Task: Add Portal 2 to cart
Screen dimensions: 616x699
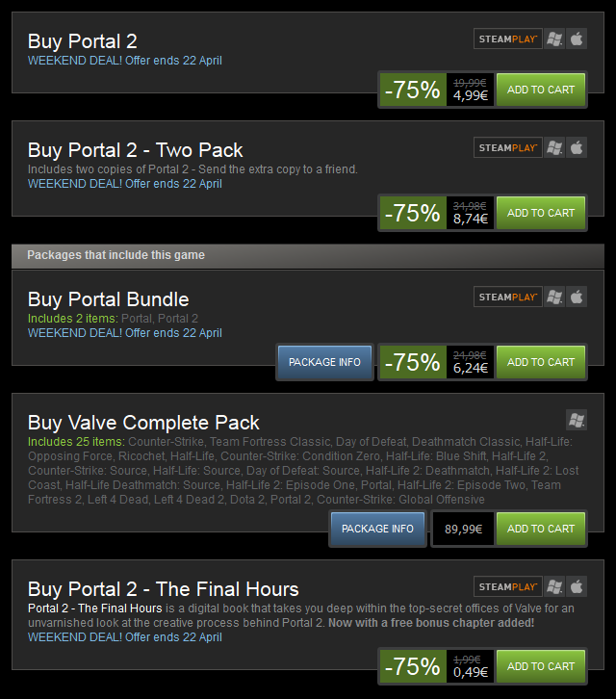Action: tap(541, 90)
